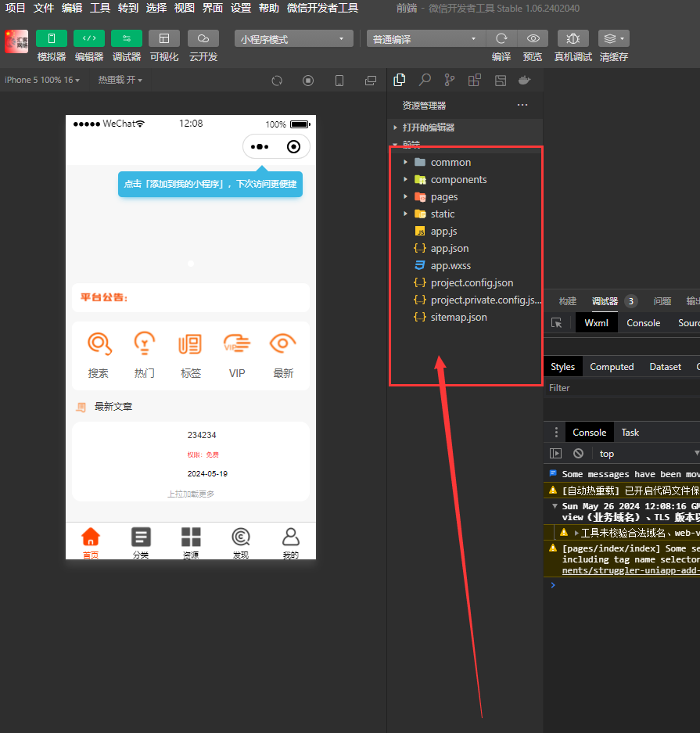Click the console drawer three-dot menu
The width and height of the screenshot is (700, 733).
(x=556, y=433)
